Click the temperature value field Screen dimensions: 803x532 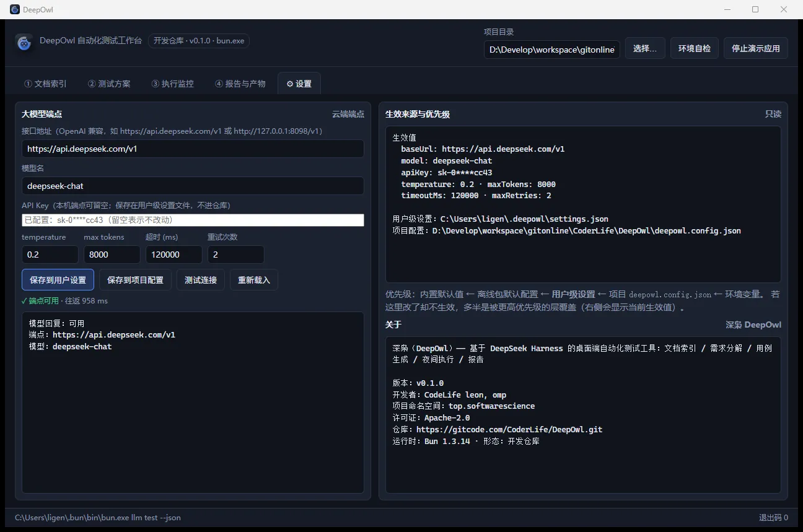(x=50, y=255)
